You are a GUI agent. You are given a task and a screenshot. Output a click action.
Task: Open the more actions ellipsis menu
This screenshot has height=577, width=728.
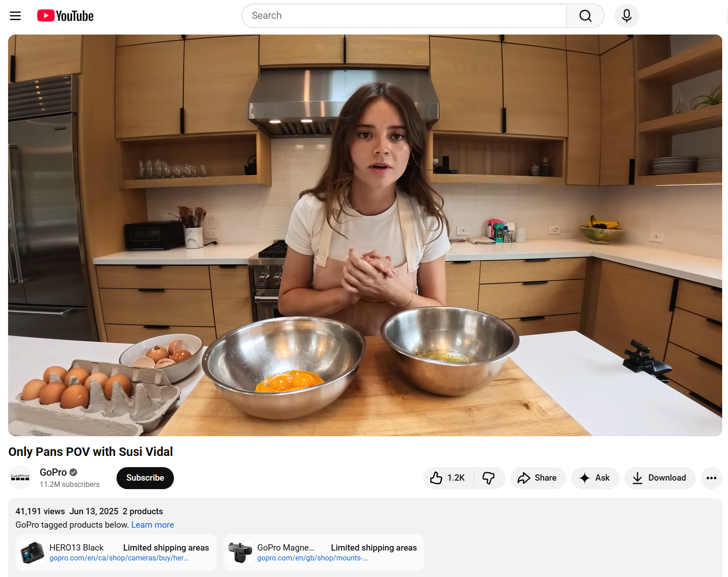(711, 478)
